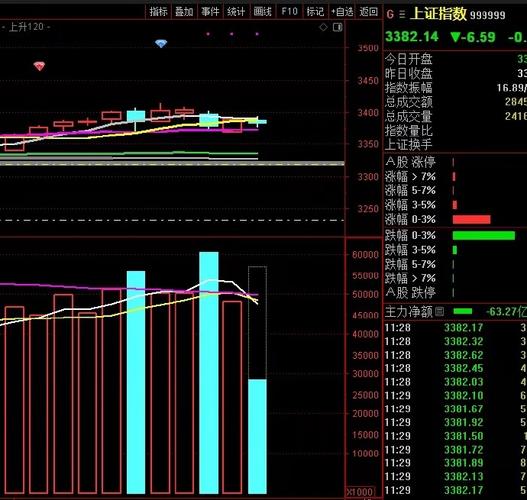Click the red 涨幅 3-5% bar
The image size is (527, 500).
[455, 205]
